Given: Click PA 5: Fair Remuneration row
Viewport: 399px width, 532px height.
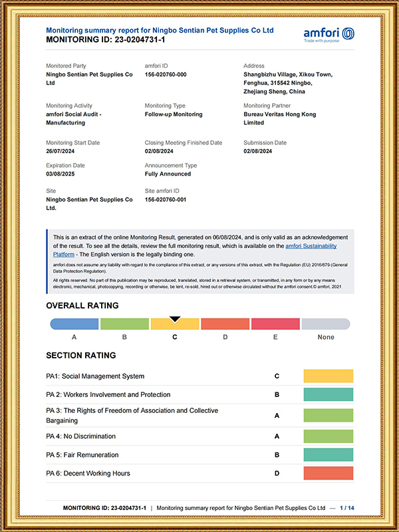Looking at the screenshot, I should pyautogui.click(x=200, y=455).
